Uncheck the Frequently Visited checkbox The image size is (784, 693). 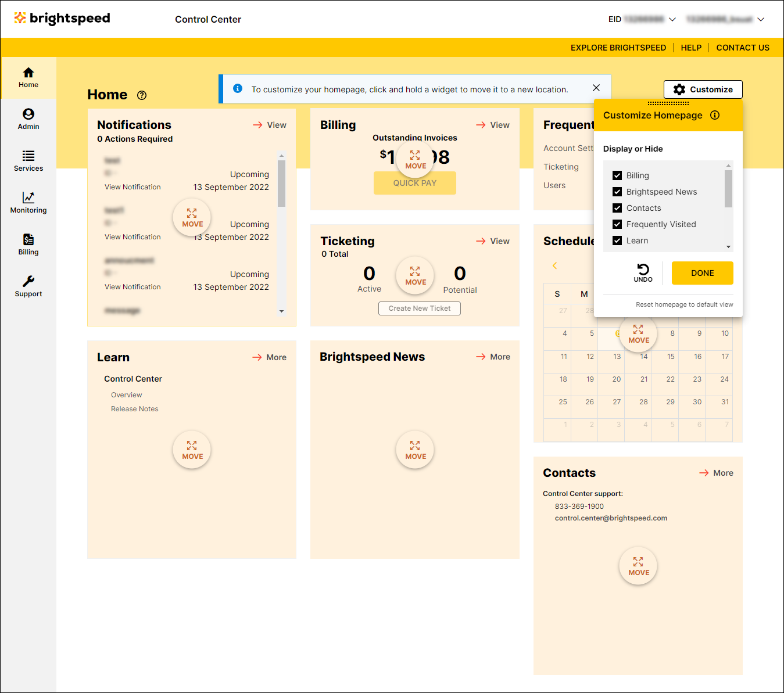point(617,224)
